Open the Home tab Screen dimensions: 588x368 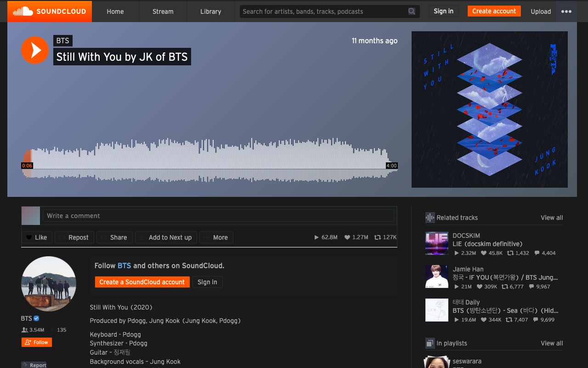pos(115,11)
